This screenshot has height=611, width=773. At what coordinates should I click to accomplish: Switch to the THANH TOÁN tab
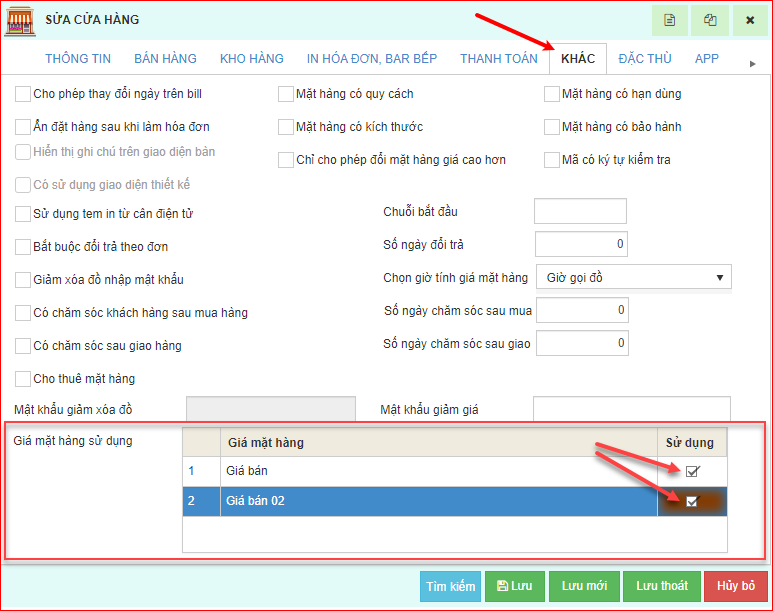click(498, 59)
